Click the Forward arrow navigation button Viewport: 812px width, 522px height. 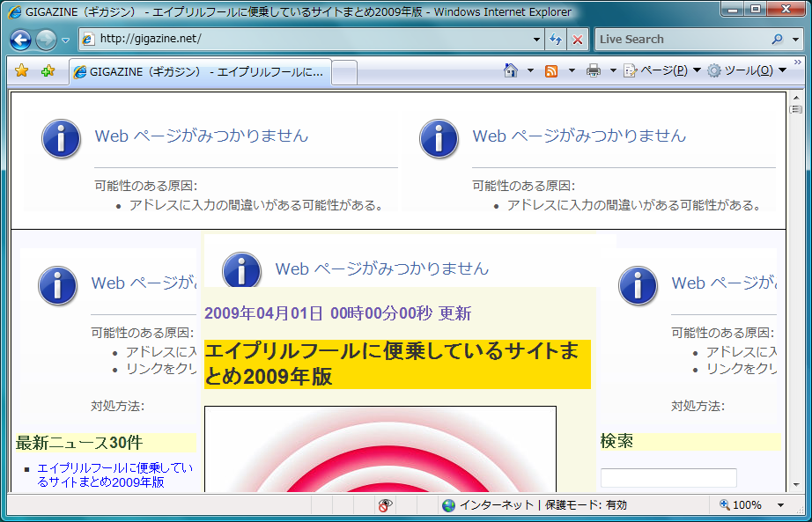point(46,40)
